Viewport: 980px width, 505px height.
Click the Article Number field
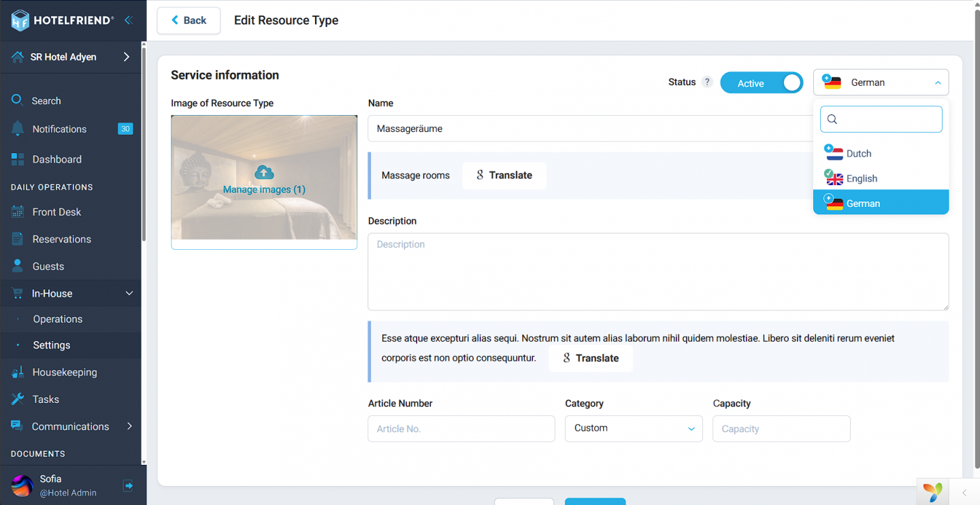coord(461,429)
